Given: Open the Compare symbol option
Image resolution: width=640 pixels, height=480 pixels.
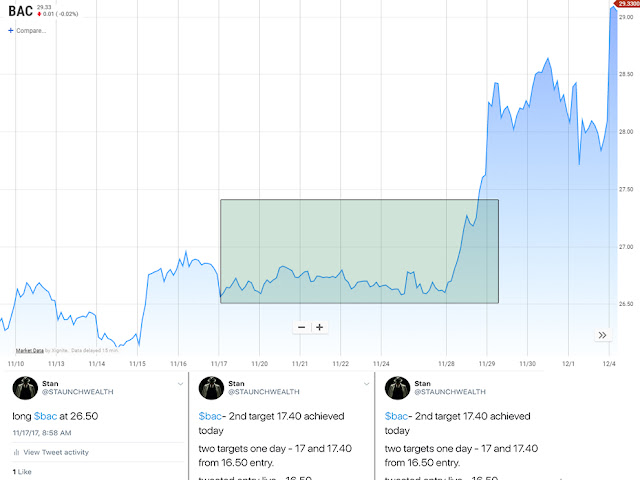Looking at the screenshot, I should (31, 31).
